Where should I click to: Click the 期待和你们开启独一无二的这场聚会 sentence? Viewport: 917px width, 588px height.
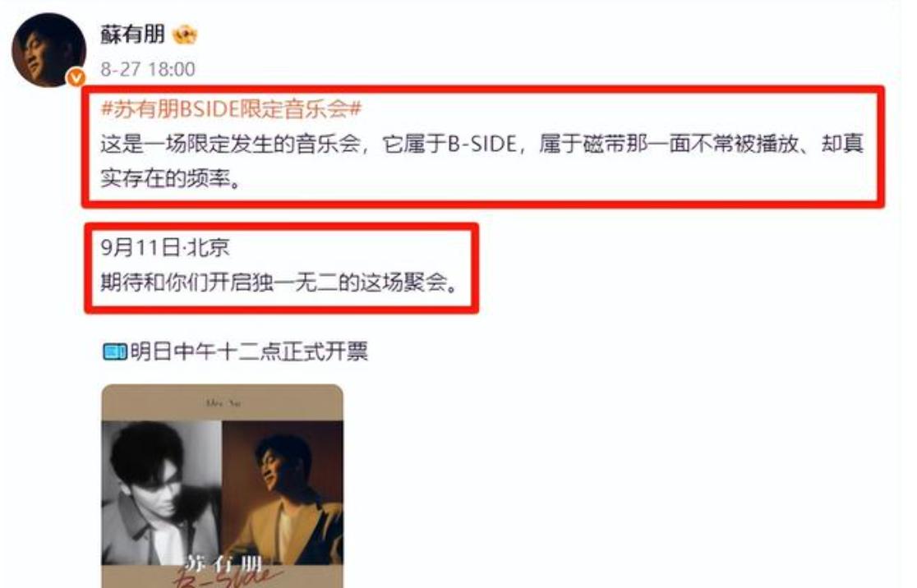[279, 283]
